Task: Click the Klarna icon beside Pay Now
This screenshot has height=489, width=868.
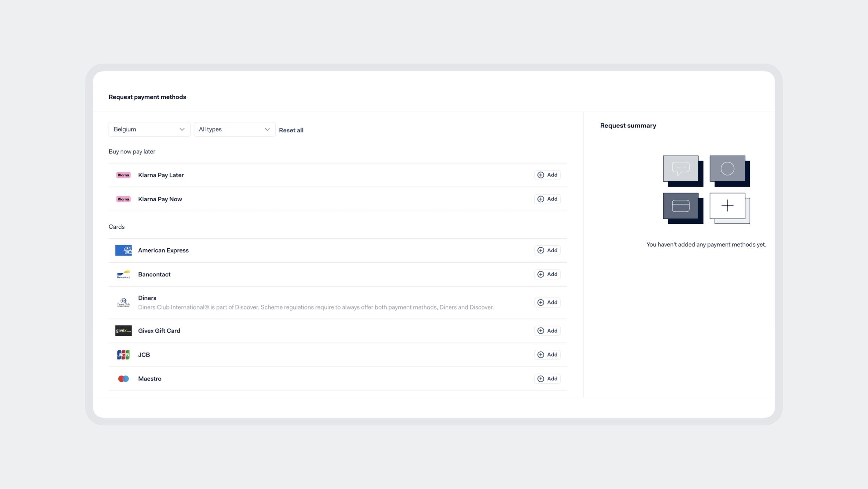Action: tap(123, 199)
